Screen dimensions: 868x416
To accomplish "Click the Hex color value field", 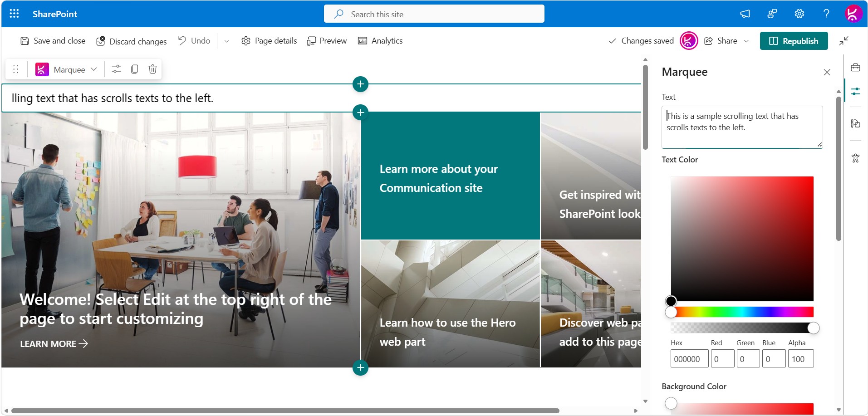I will [689, 359].
